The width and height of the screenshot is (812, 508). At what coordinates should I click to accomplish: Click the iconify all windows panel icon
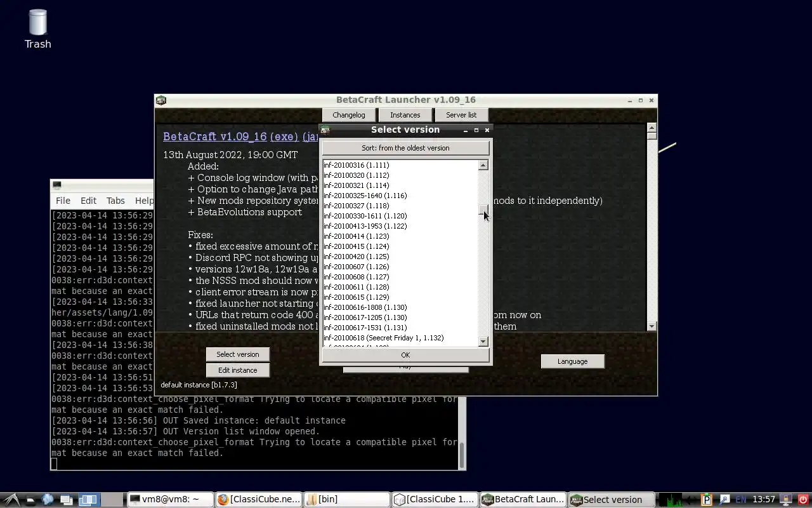click(x=66, y=500)
